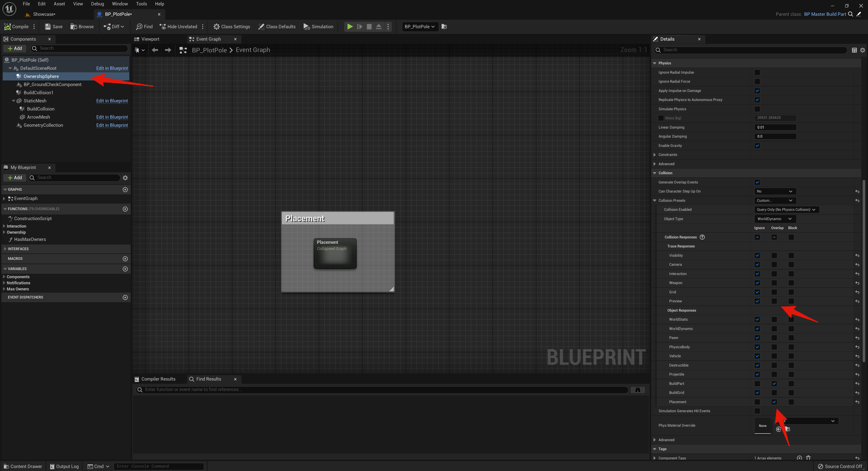
Task: Expand the Constraints section
Action: pos(655,155)
